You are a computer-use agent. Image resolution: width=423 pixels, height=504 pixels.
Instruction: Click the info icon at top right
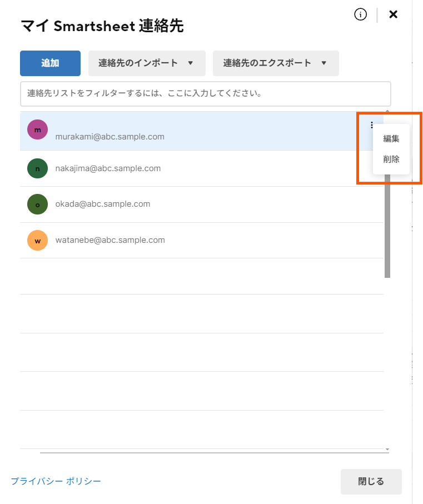[360, 15]
